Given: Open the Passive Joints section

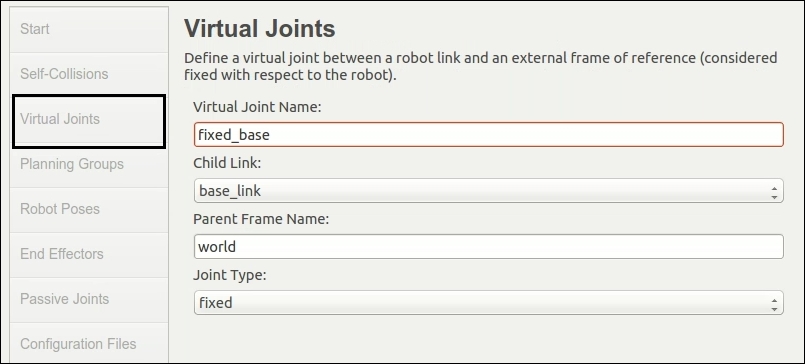Looking at the screenshot, I should [x=89, y=300].
